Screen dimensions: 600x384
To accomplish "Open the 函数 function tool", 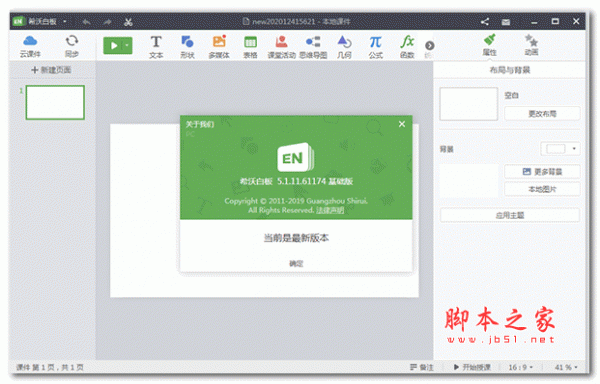I will [407, 47].
